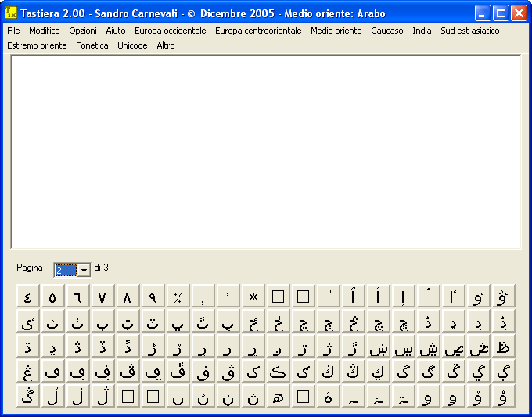Click the Pagina label text

pos(30,268)
